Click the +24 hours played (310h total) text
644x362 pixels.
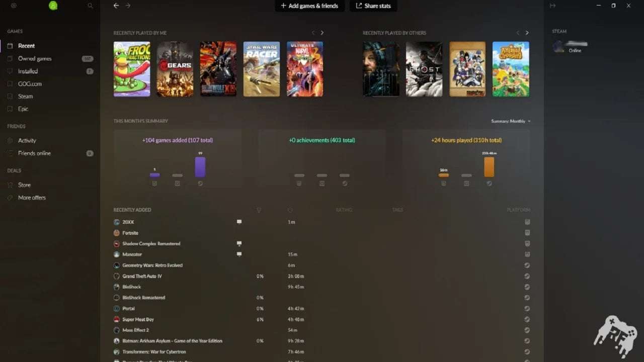[466, 140]
